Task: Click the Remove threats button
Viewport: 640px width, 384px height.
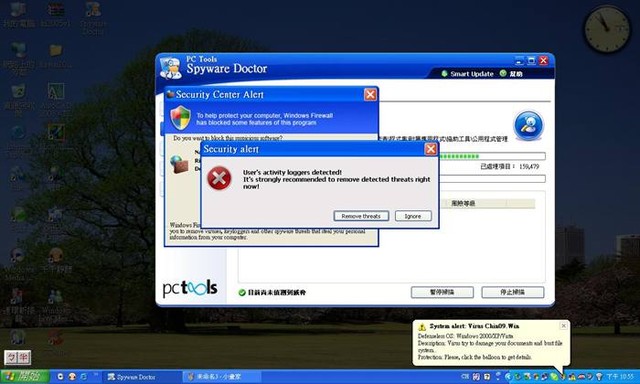Action: (361, 216)
